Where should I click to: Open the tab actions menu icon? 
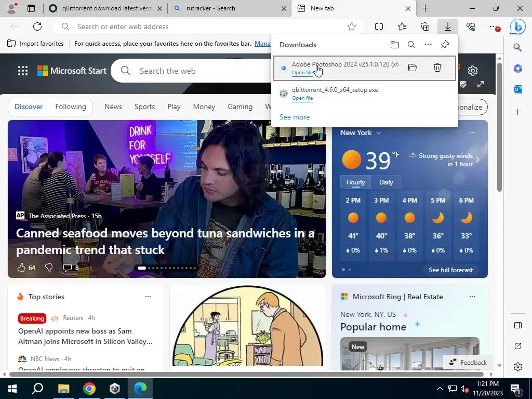coord(31,8)
